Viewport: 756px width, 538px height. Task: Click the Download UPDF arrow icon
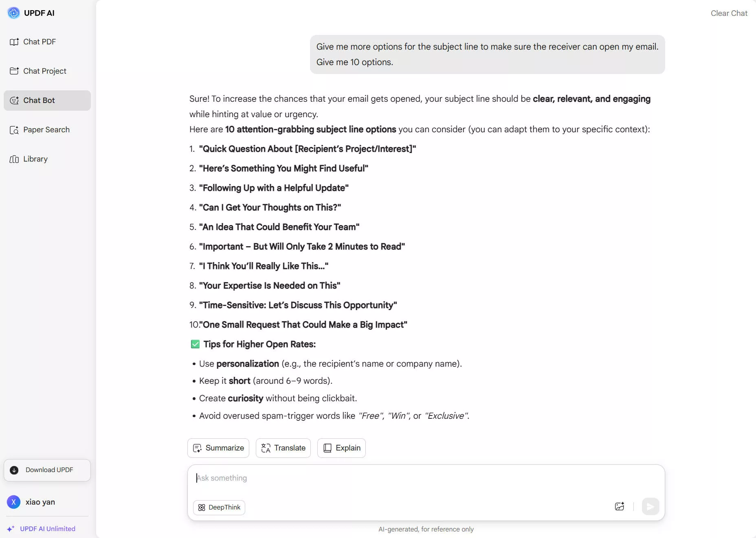point(14,470)
